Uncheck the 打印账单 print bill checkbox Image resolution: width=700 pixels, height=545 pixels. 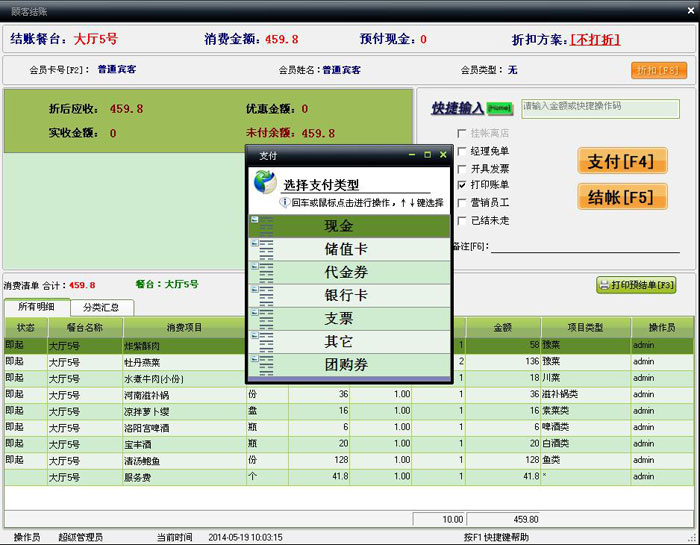(462, 185)
